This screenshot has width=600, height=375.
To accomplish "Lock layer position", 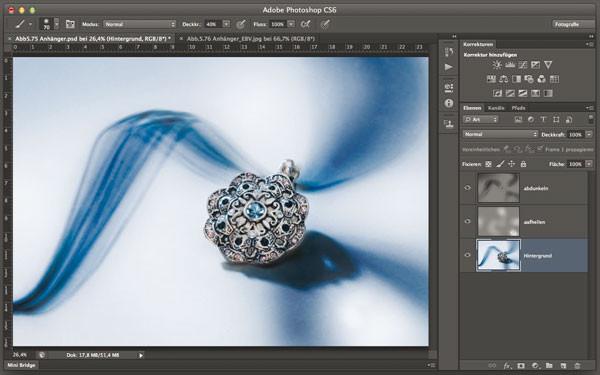I will click(512, 164).
